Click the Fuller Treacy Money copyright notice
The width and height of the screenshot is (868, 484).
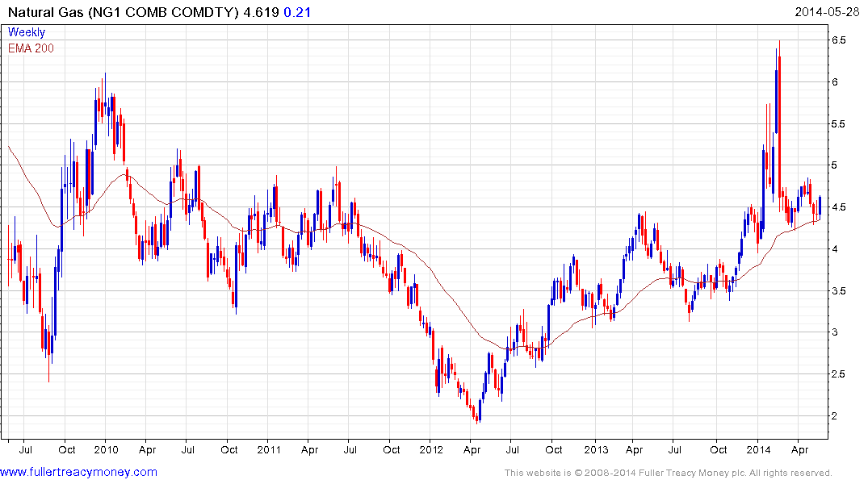point(668,473)
